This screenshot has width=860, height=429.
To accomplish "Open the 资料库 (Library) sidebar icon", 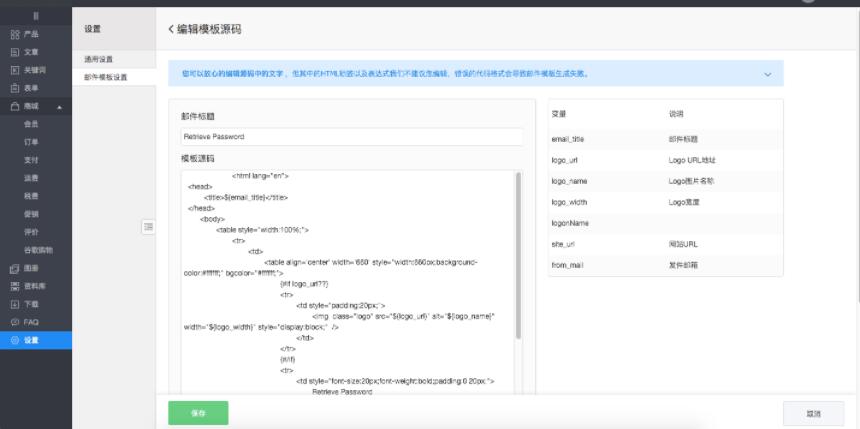I will tap(14, 285).
